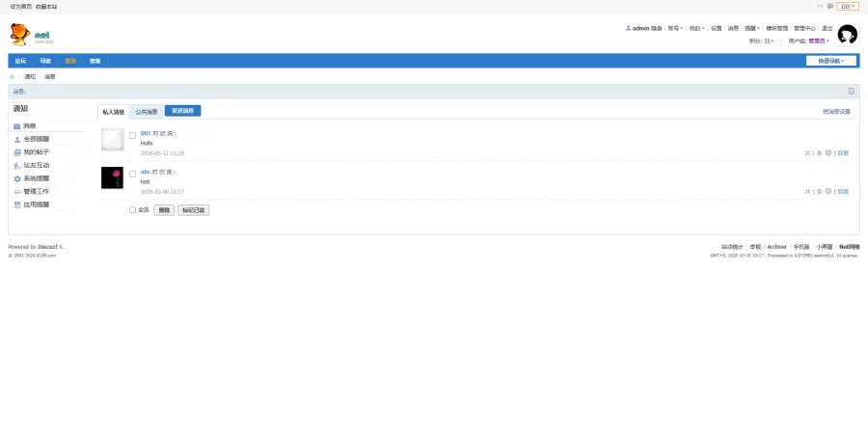The height and width of the screenshot is (432, 868).
Task: Click the 001 sender name link
Action: 146,133
